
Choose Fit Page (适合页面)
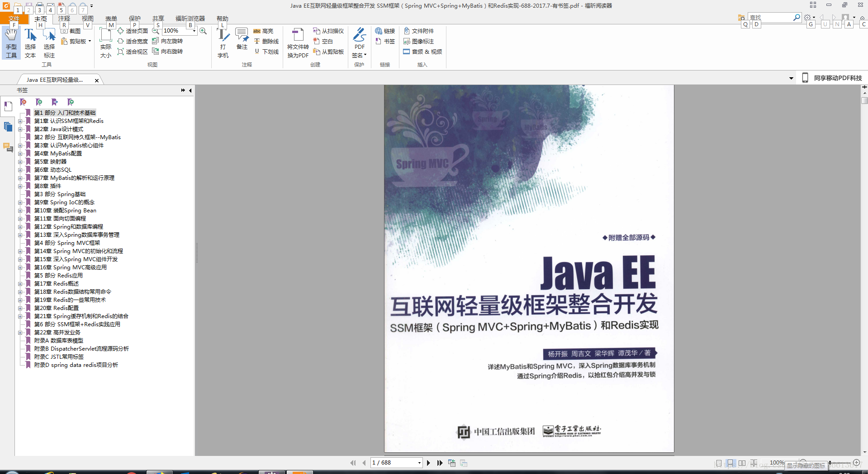(133, 31)
